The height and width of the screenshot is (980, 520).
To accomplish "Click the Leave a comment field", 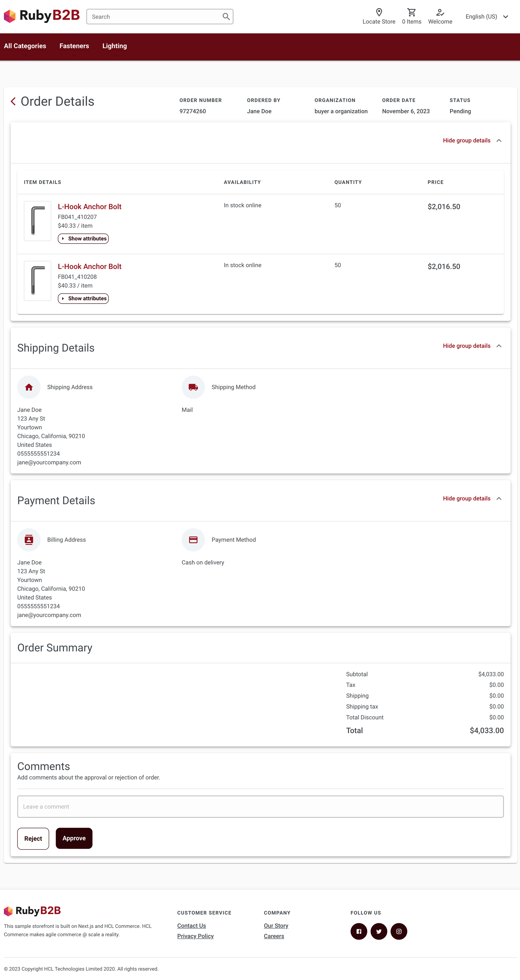I will tap(260, 807).
